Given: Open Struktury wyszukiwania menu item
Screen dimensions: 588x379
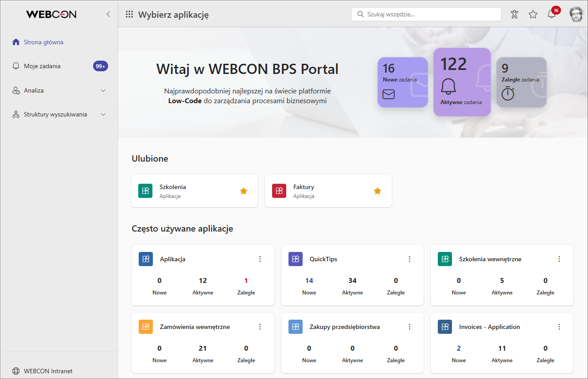Looking at the screenshot, I should pyautogui.click(x=55, y=114).
